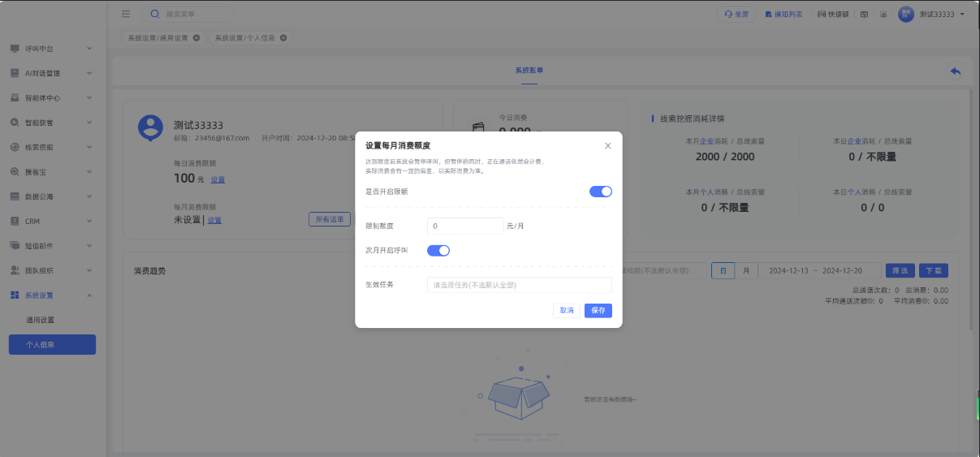Open 通用设置 in the sidebar
The width and height of the screenshot is (980, 457).
[x=41, y=320]
